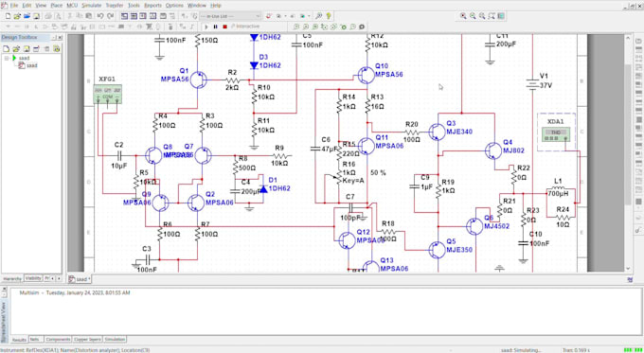The width and height of the screenshot is (644, 353).
Task: Click the black circular icon at toolbar end
Action: tap(362, 26)
